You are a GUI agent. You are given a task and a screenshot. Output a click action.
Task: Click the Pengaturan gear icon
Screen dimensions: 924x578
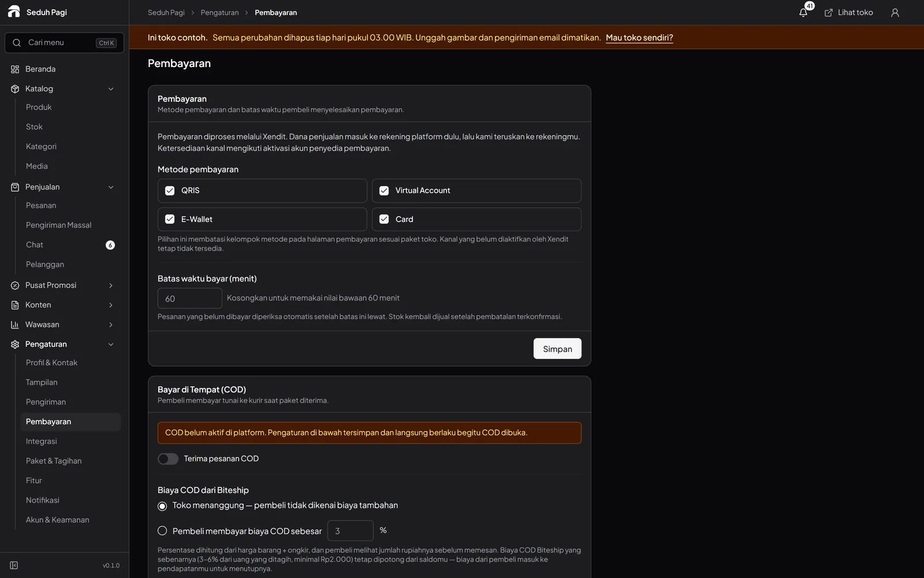15,344
